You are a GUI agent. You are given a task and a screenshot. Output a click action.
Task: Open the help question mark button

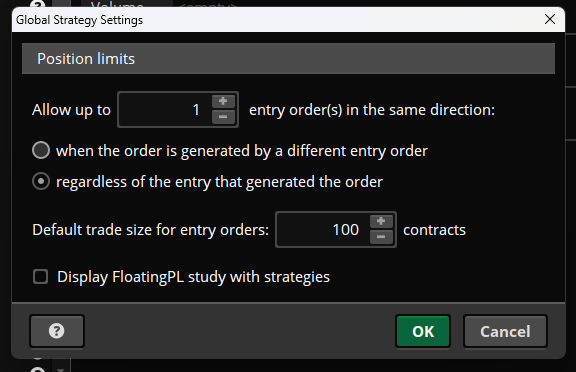click(x=57, y=331)
